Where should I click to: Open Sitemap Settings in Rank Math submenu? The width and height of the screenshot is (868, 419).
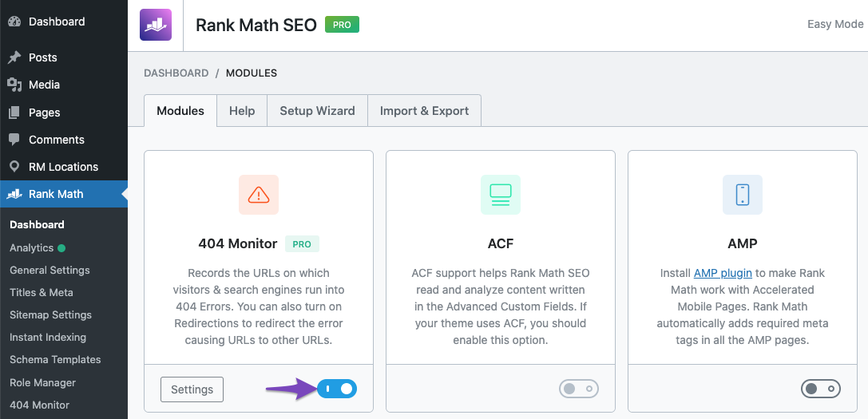50,314
